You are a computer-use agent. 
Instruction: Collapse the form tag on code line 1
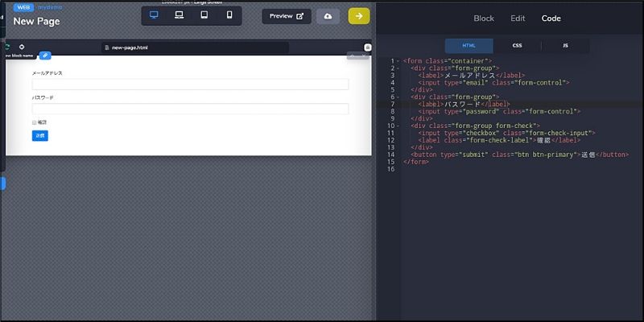398,61
